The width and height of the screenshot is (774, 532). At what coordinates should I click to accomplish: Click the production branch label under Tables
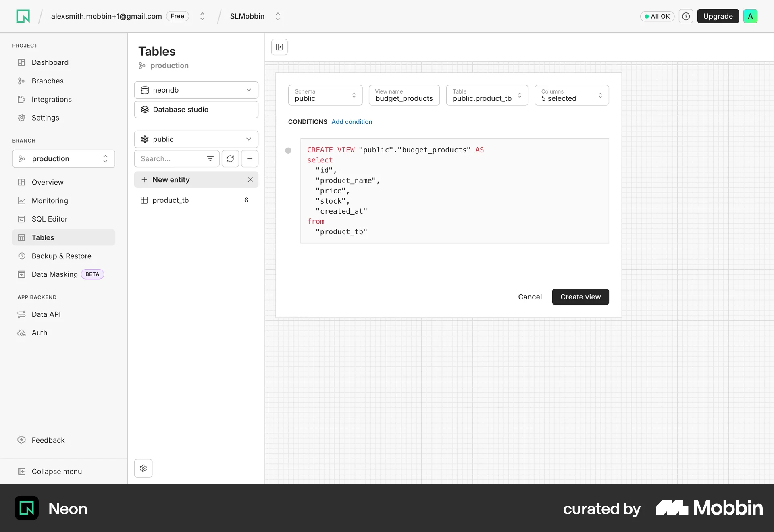169,66
